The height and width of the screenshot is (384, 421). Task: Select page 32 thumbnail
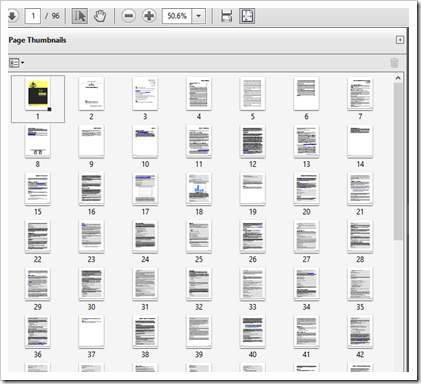pos(199,285)
